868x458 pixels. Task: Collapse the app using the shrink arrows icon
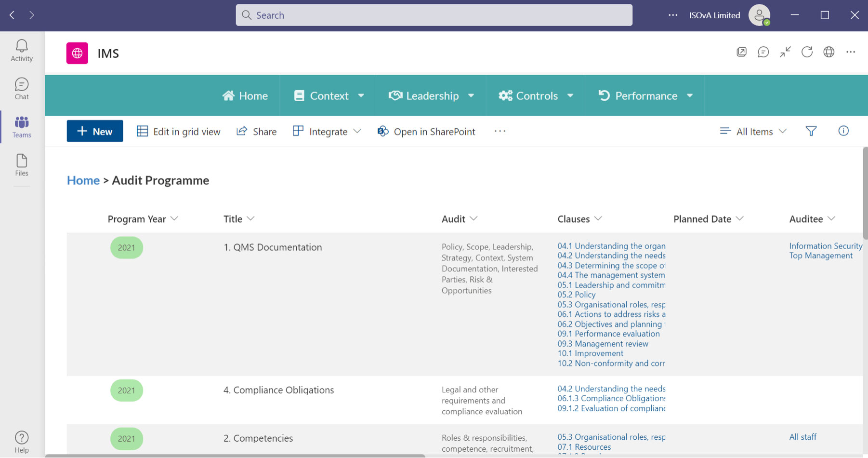tap(785, 52)
